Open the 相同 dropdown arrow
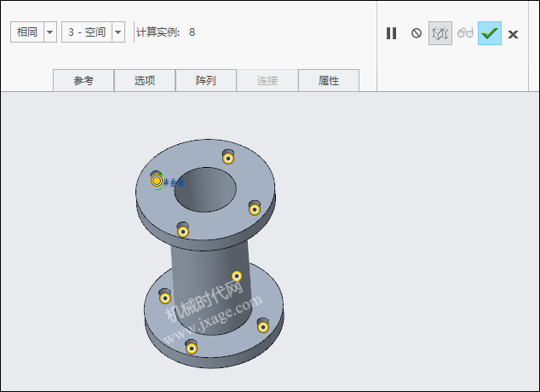 coord(50,32)
